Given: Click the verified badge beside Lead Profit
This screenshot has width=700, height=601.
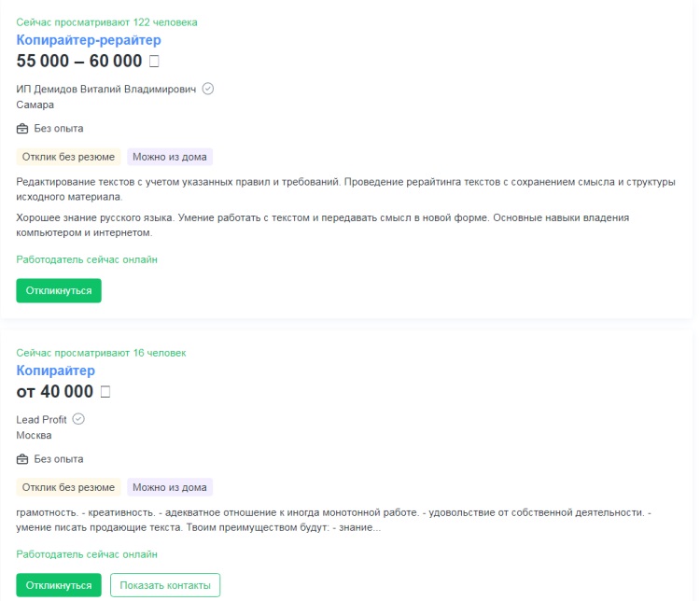Looking at the screenshot, I should tap(78, 419).
